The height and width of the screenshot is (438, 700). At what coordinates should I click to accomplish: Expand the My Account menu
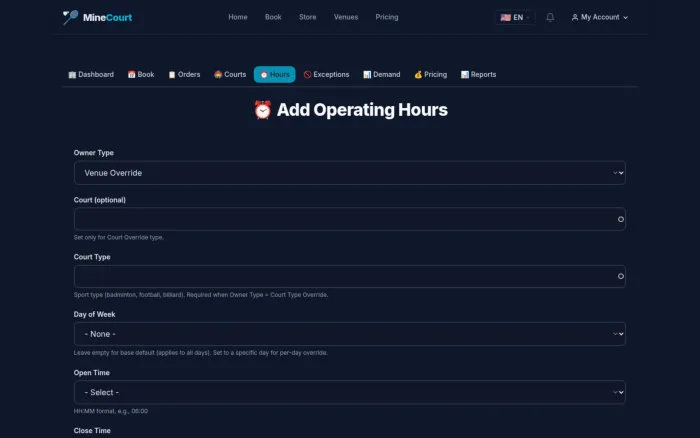point(600,17)
